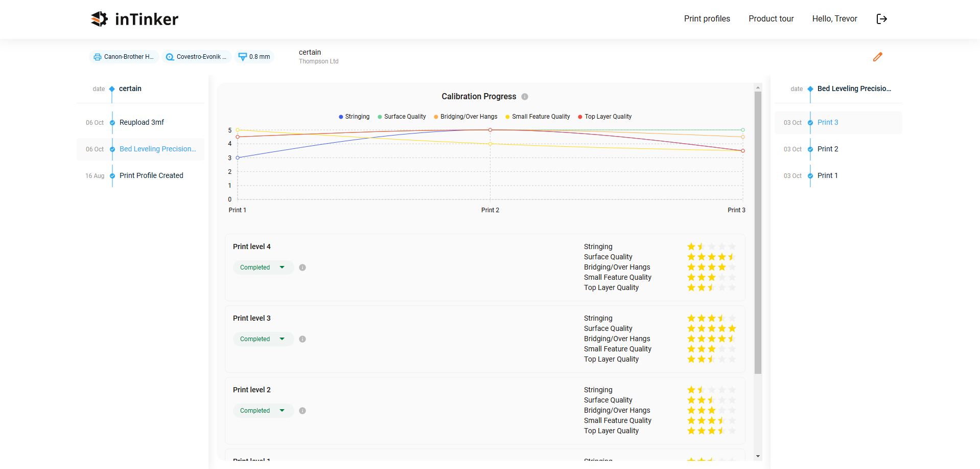Click Stringing data point at Print 1

pos(238,158)
